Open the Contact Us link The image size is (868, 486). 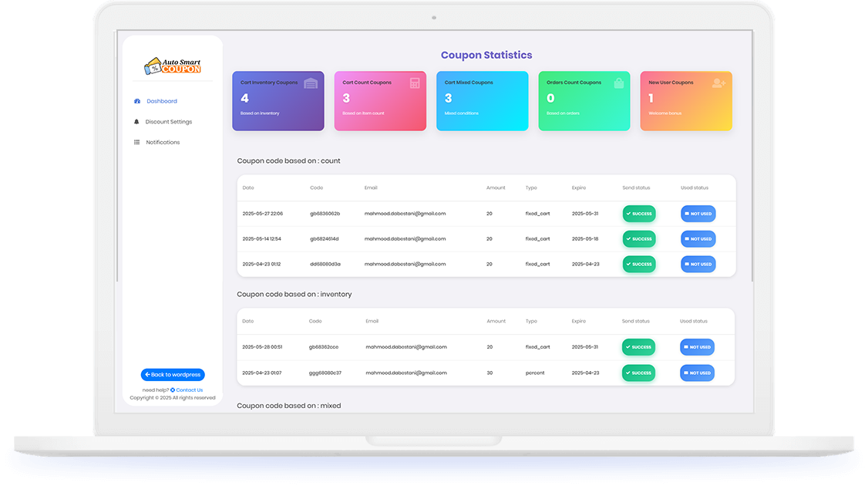point(187,390)
